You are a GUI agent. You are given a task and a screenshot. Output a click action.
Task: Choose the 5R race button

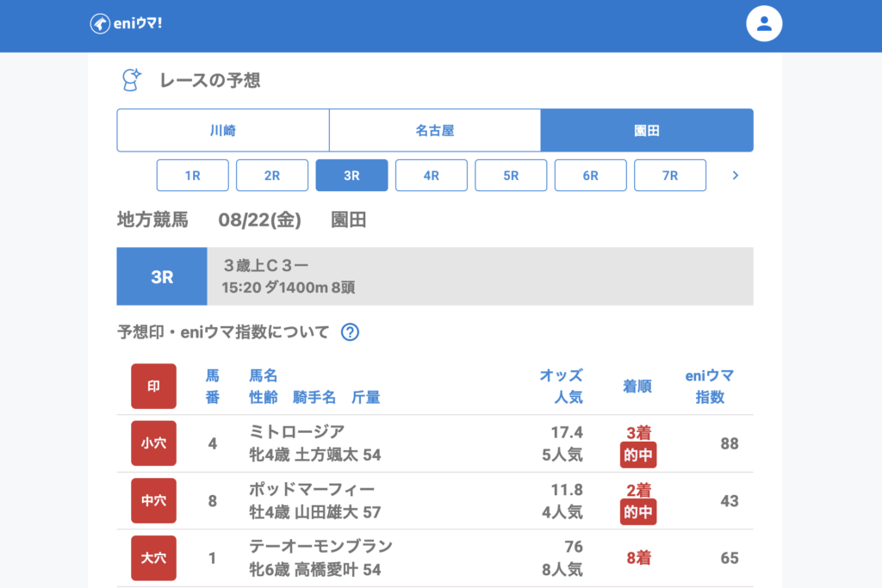pyautogui.click(x=511, y=176)
